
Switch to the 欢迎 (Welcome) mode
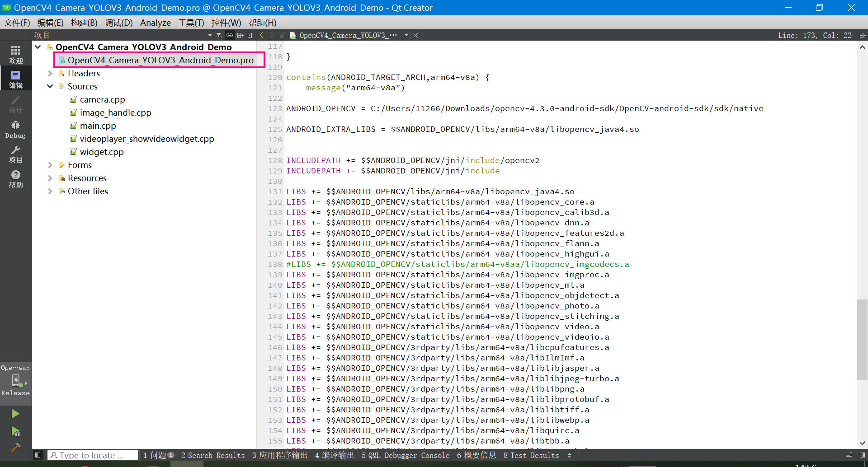(x=15, y=54)
